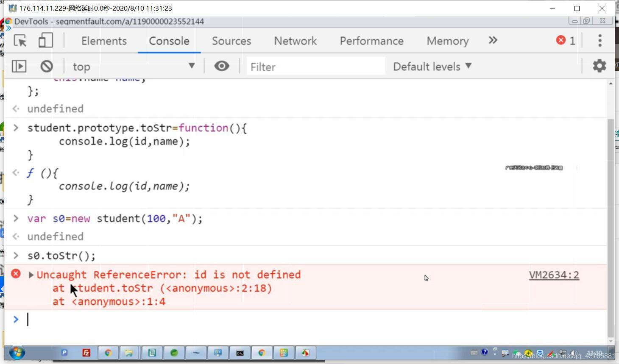The image size is (619, 364).
Task: Expand the Uncaught ReferenceError stack trace
Action: click(31, 275)
